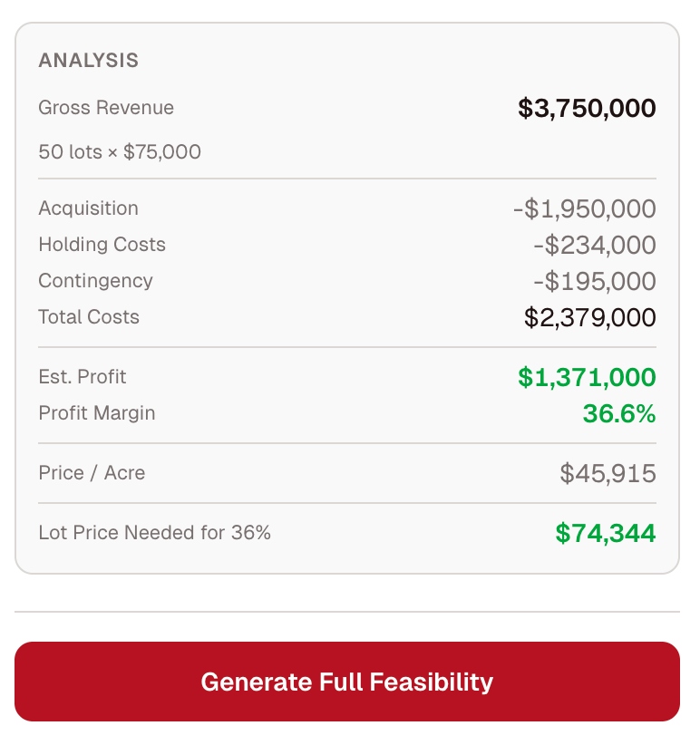Click the Est. Profit label
The height and width of the screenshot is (745, 700).
(x=83, y=377)
